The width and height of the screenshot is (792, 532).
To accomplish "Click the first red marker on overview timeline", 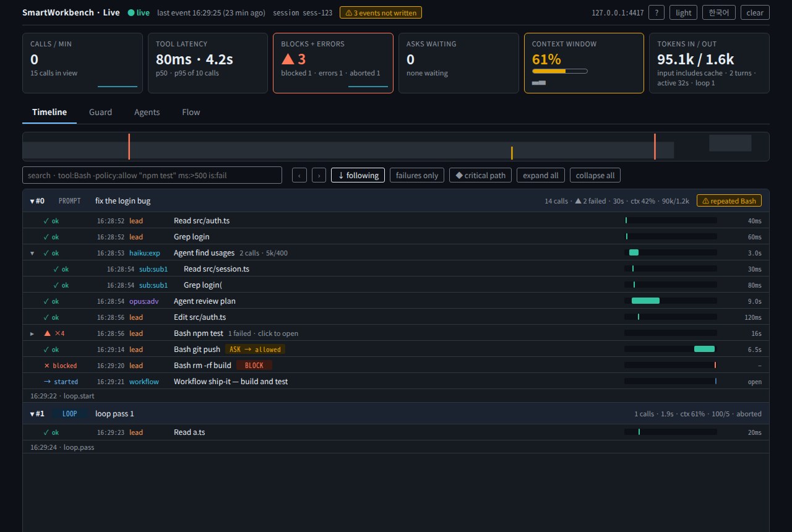I will [129, 147].
